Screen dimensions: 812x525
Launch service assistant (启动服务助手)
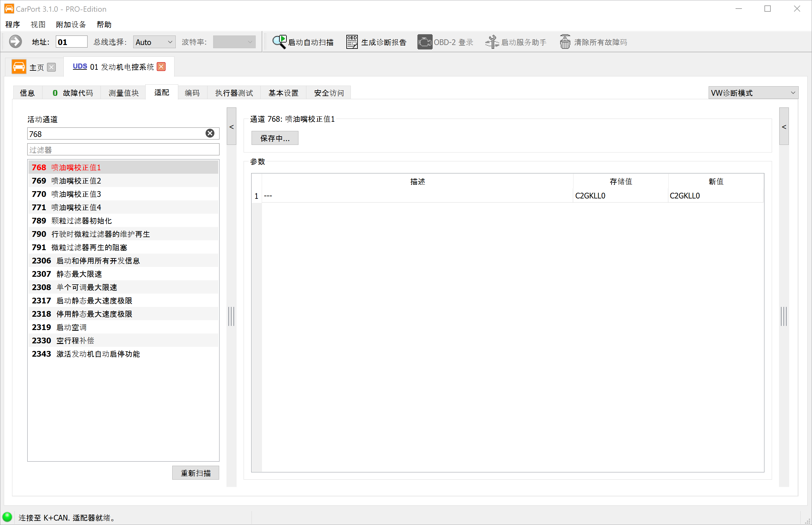pyautogui.click(x=516, y=42)
